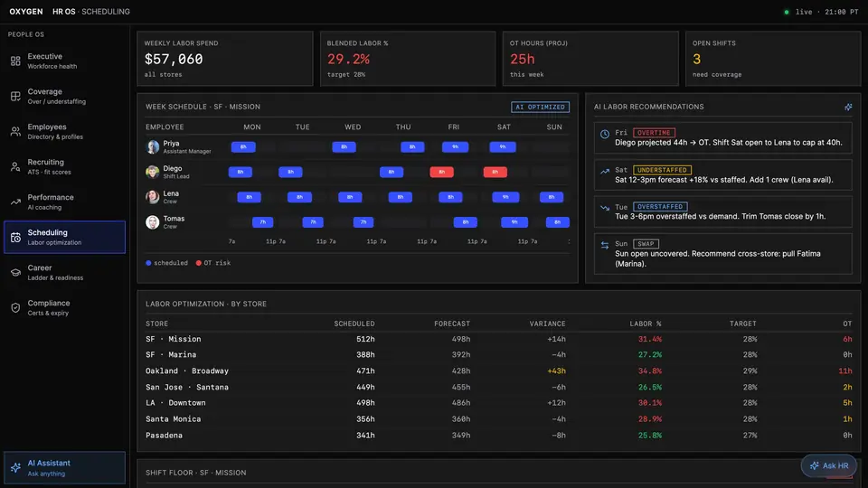
Task: Open the Compliance shield icon
Action: tap(15, 307)
